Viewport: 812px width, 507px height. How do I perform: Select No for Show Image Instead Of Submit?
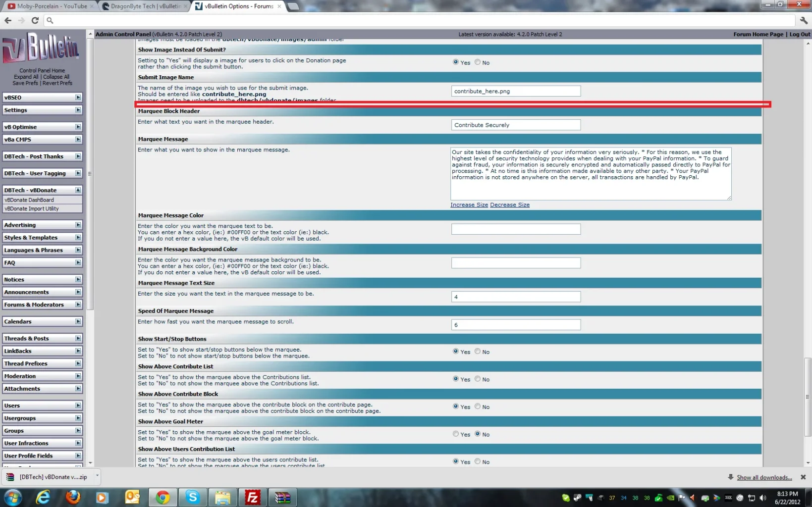(x=478, y=62)
